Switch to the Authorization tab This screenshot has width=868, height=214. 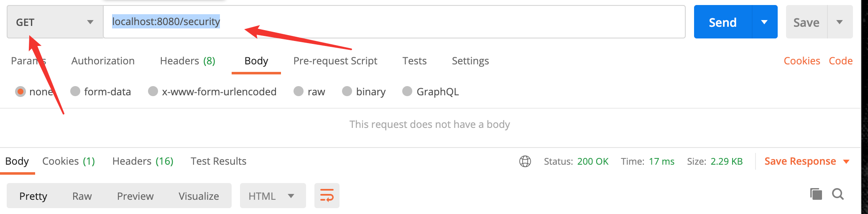click(103, 61)
